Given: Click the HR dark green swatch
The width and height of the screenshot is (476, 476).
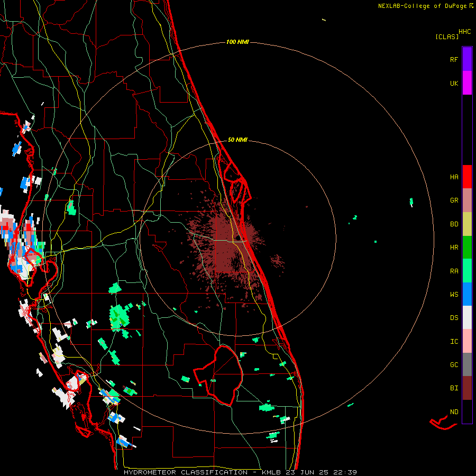Looking at the screenshot, I should click(467, 248).
